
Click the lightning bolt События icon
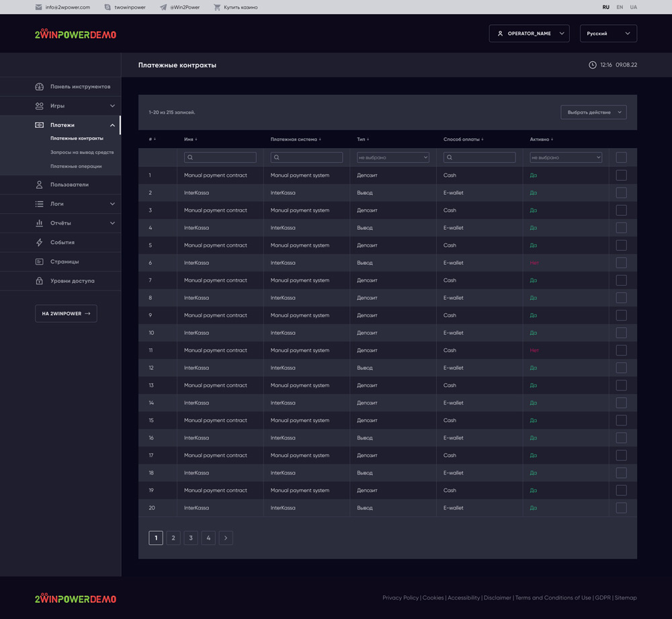[39, 243]
